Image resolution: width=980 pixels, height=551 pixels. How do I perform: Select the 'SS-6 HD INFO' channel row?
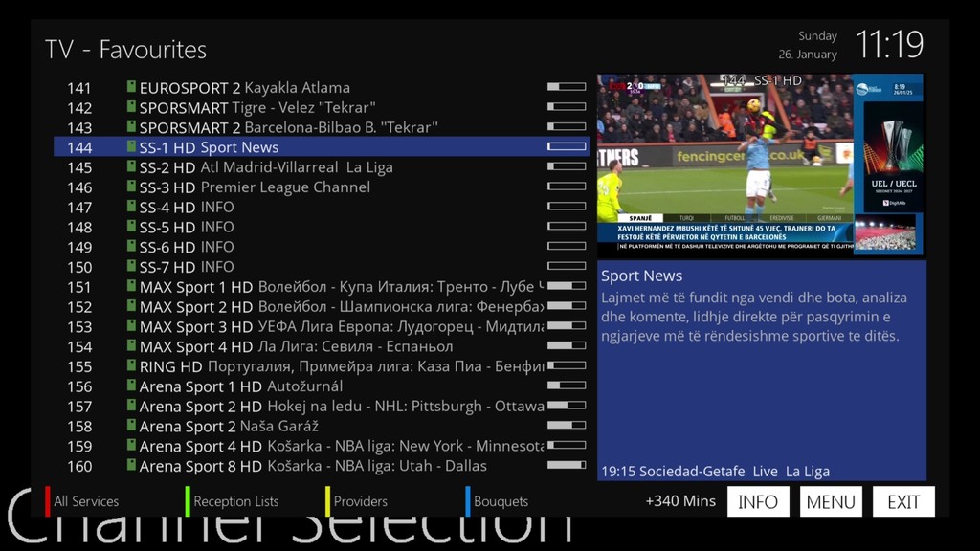(x=322, y=247)
